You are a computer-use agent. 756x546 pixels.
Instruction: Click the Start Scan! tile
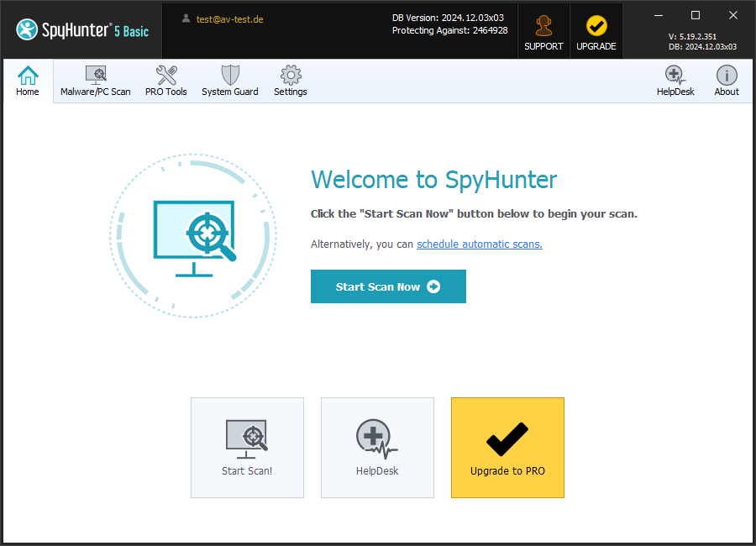[x=247, y=448]
